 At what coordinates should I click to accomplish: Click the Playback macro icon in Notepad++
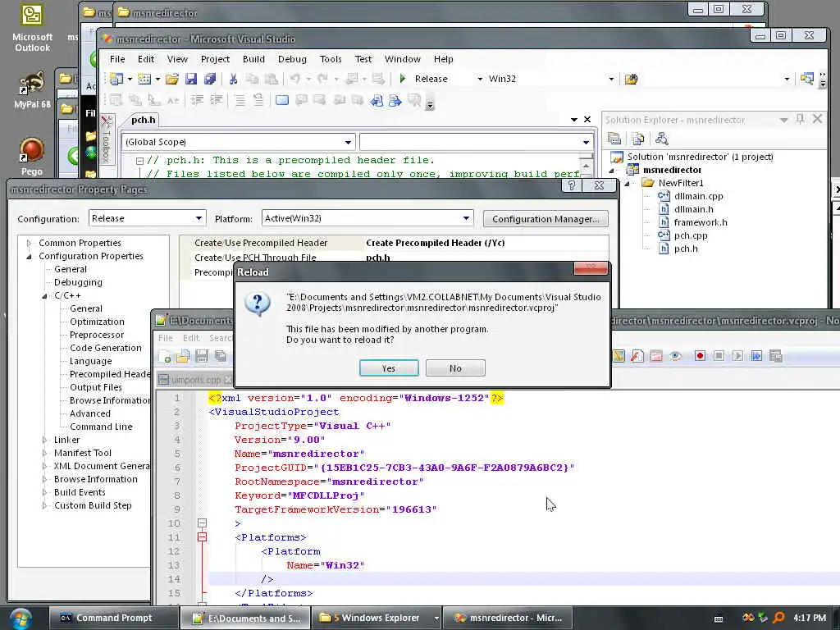[737, 356]
